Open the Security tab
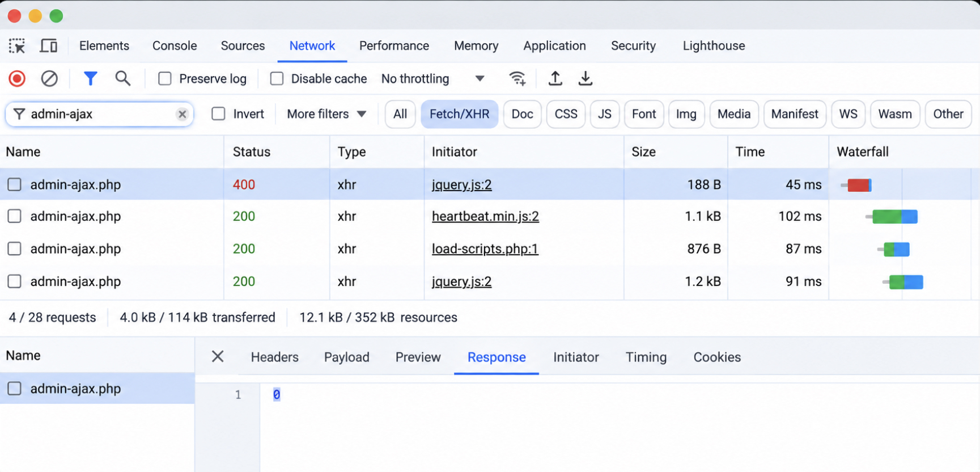 (633, 46)
